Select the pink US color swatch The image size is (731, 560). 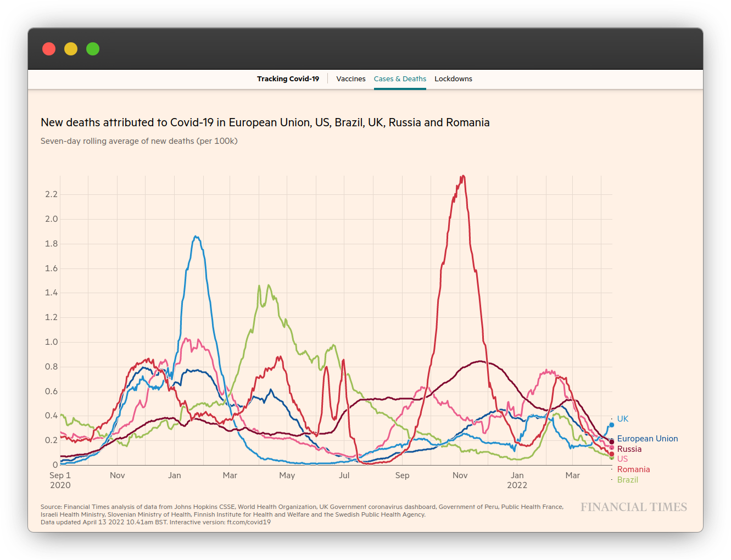(x=611, y=447)
